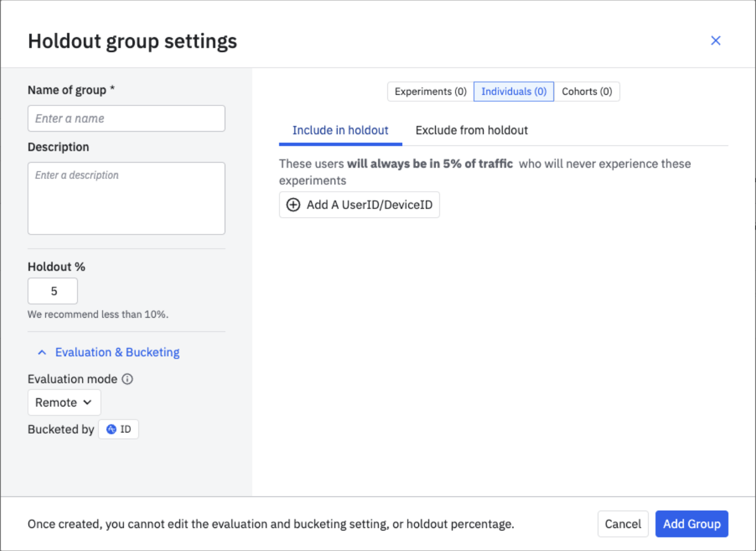Select the Cohorts (0) tab
756x551 pixels.
(586, 91)
